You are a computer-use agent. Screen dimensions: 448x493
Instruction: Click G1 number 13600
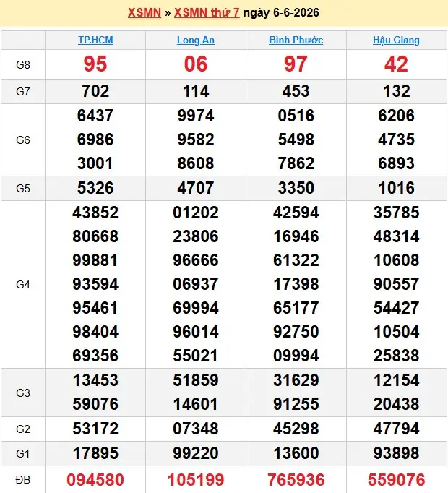296,453
